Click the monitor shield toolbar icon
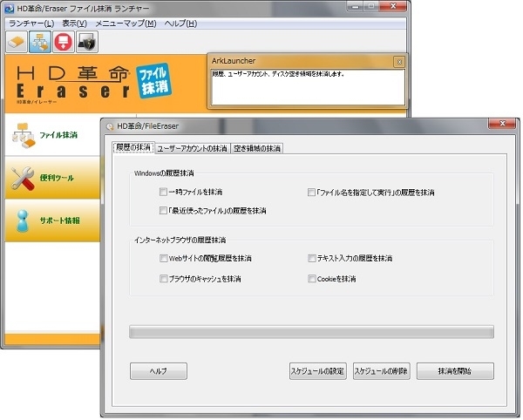The height and width of the screenshot is (420, 523). 87,42
